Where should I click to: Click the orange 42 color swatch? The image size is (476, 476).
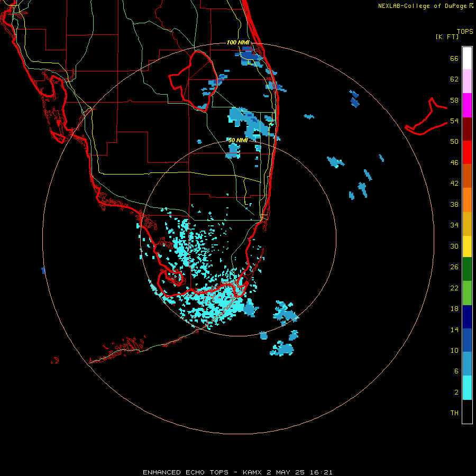(467, 199)
